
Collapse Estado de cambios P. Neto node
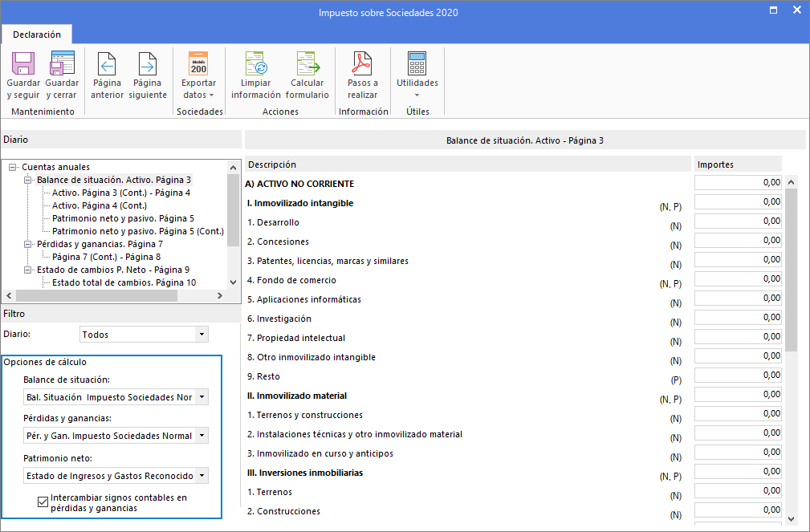click(28, 270)
